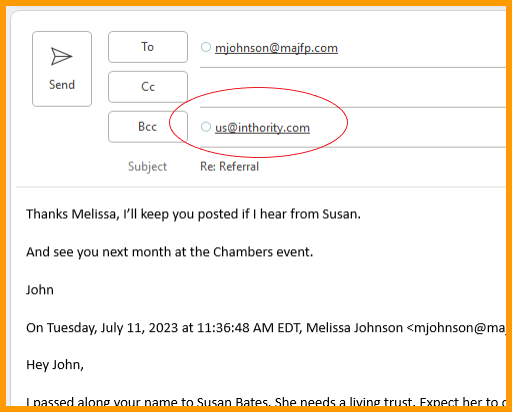Select the us@inthority.com Bcc recipient
The width and height of the screenshot is (512, 412).
pos(262,128)
